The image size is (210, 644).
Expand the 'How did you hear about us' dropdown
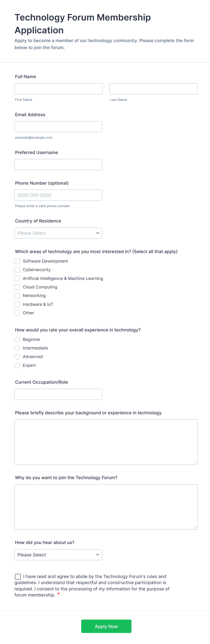58,555
